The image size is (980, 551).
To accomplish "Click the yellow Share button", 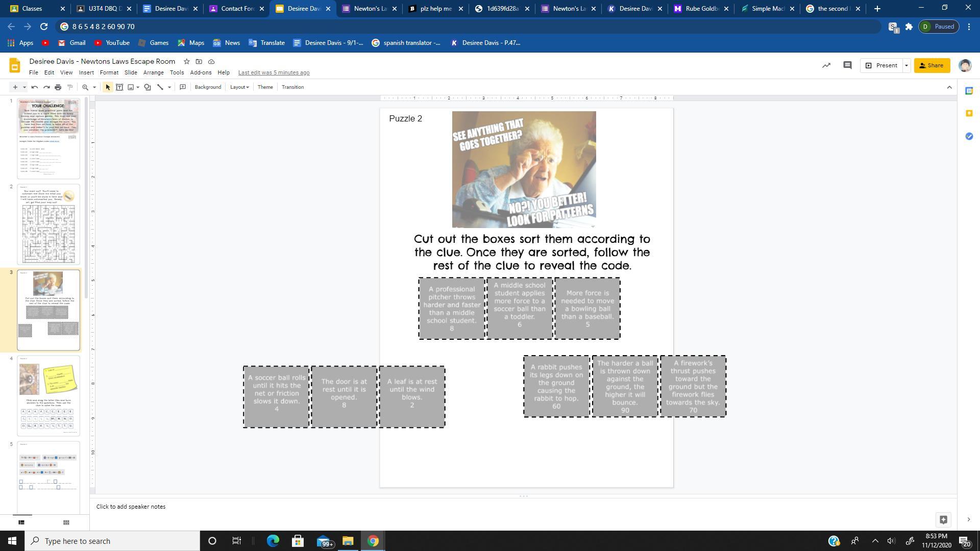I will pyautogui.click(x=932, y=65).
